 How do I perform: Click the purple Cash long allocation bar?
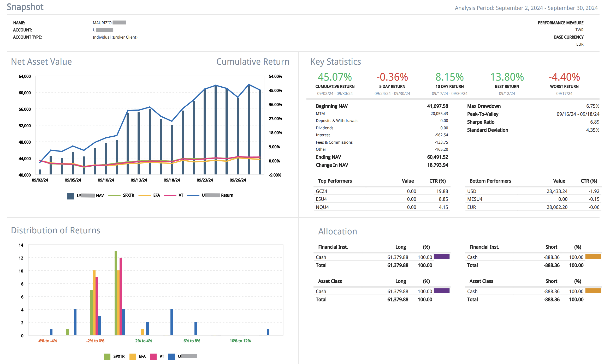pos(442,257)
